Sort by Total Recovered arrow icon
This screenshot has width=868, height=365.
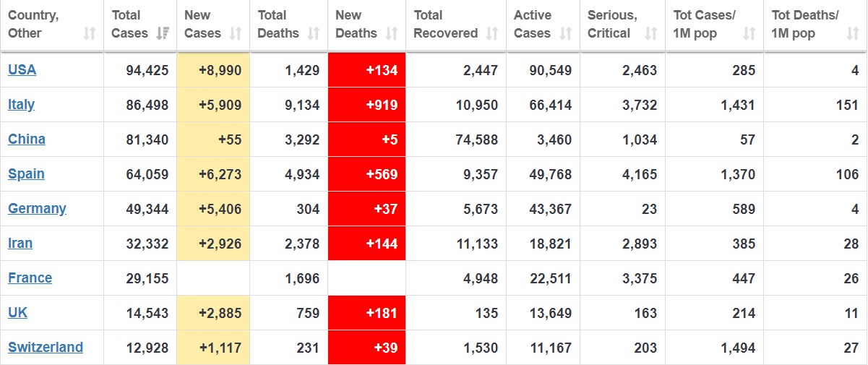click(492, 33)
